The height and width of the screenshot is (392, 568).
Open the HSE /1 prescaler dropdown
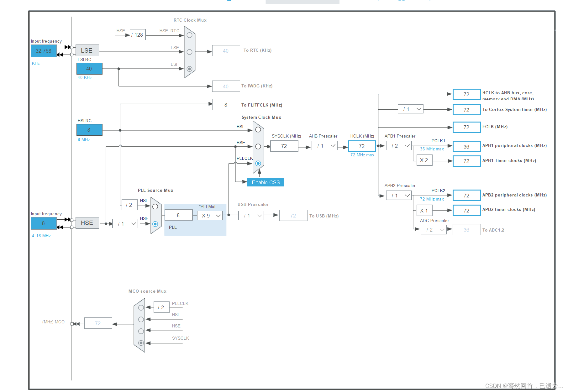(x=125, y=223)
